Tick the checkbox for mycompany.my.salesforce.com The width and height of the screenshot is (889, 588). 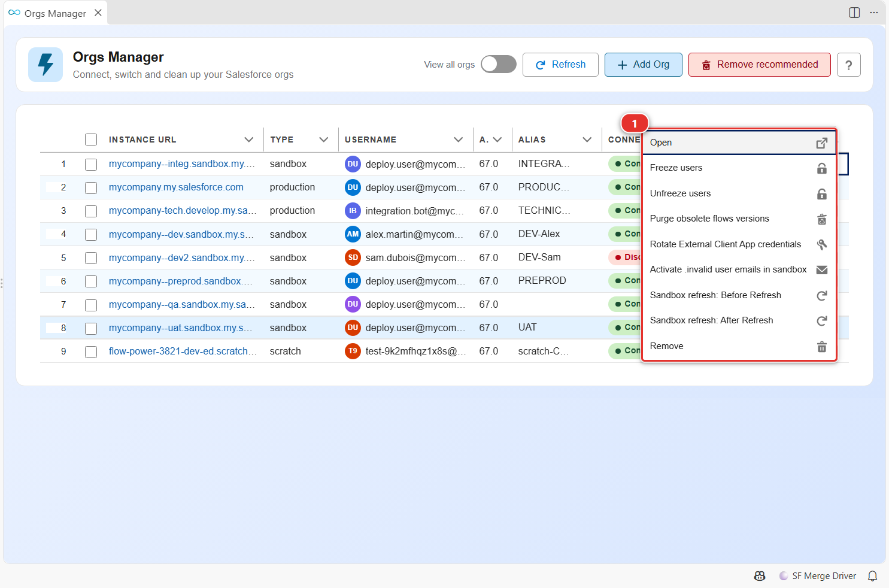click(x=91, y=187)
